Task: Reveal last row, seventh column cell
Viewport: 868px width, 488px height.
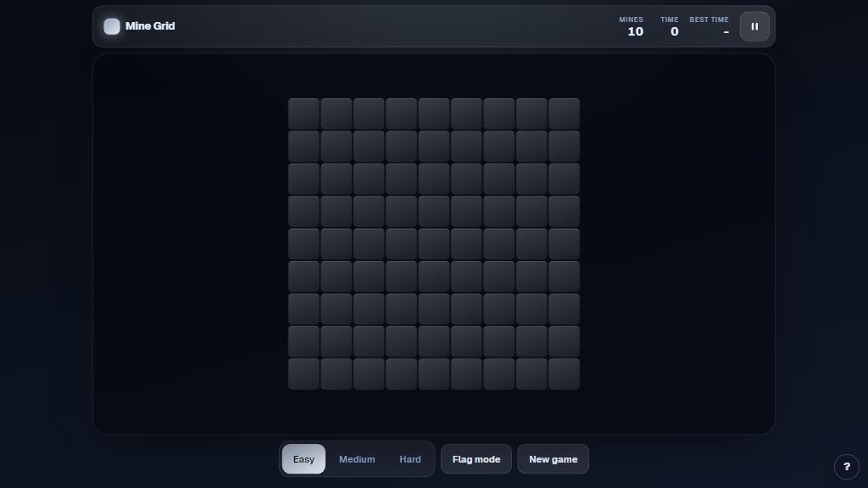Action: [498, 374]
